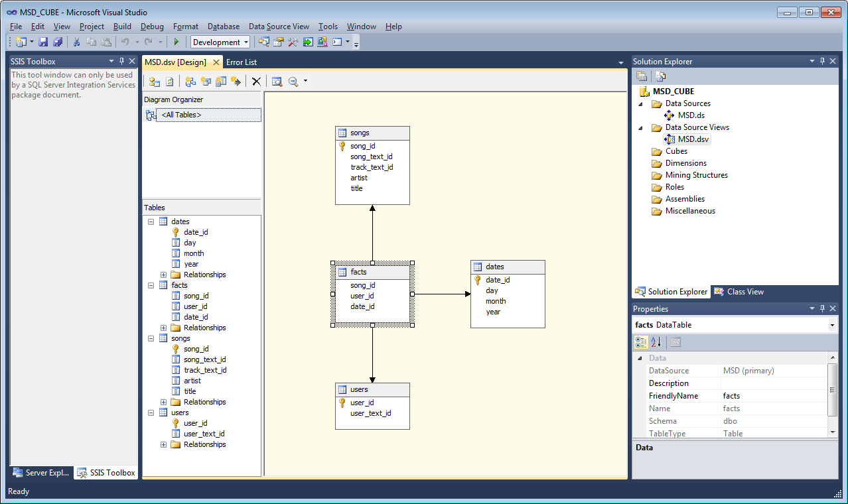Open the Database menu
Viewport: 848px width, 504px height.
click(x=224, y=27)
